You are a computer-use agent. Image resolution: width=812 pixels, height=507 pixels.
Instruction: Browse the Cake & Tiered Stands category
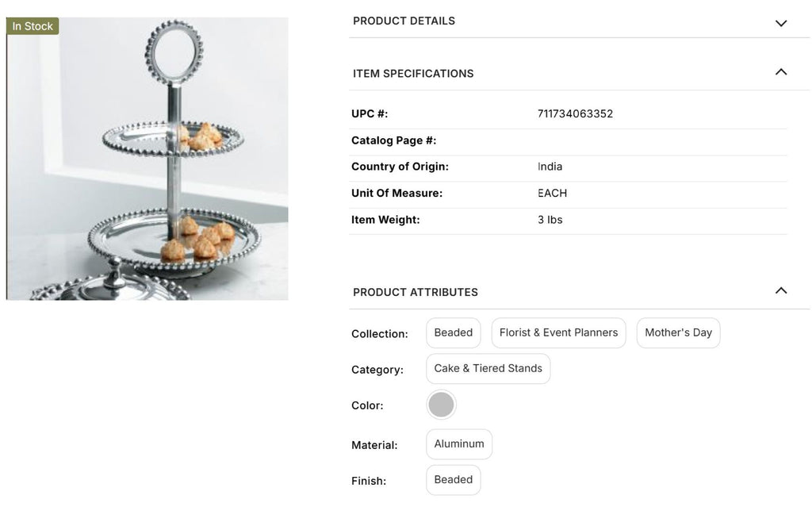pyautogui.click(x=488, y=369)
